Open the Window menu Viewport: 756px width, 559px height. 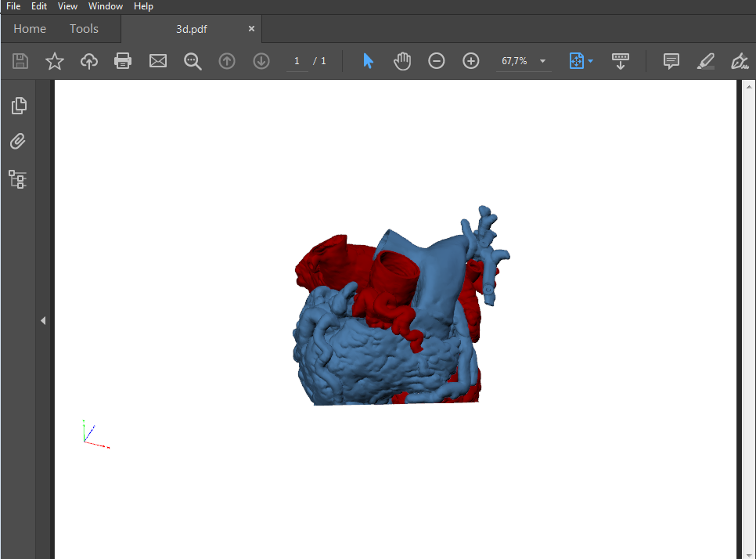click(x=106, y=6)
